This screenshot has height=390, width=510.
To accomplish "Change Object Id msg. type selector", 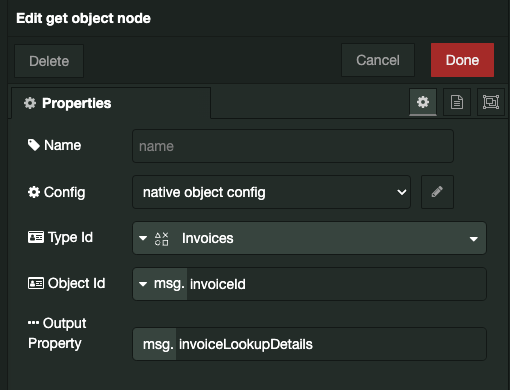I will [161, 284].
